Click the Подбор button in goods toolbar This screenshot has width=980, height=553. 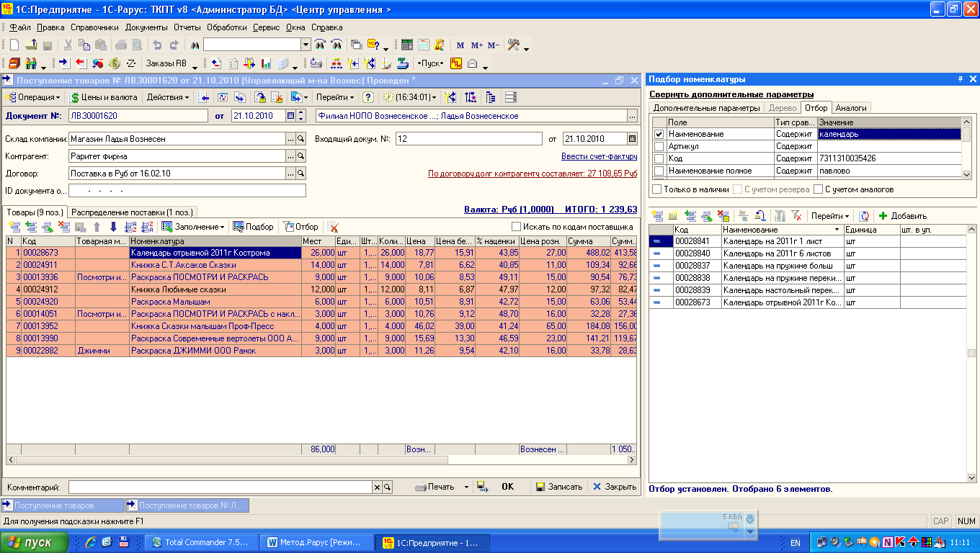click(x=253, y=227)
